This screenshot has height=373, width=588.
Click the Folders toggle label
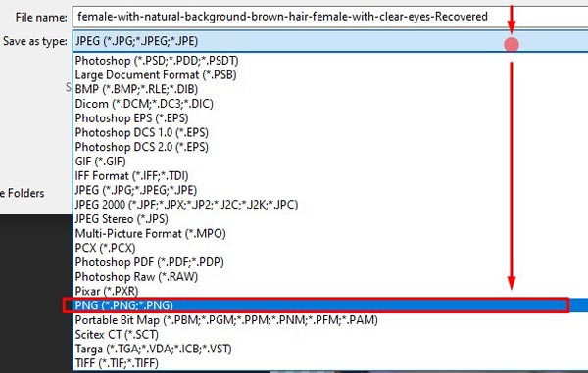coord(23,193)
